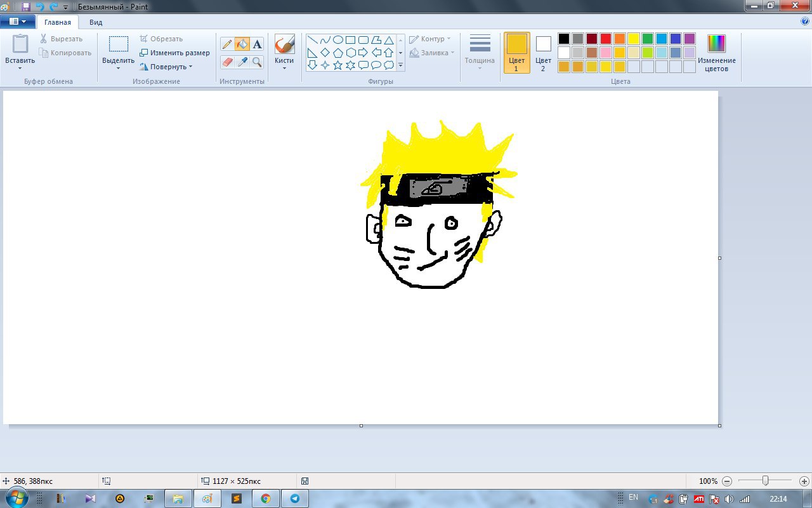The width and height of the screenshot is (812, 508).
Task: Choose the six-point star shape
Action: click(350, 65)
